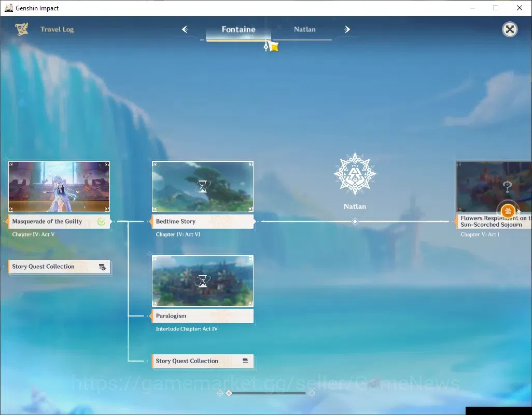The height and width of the screenshot is (415, 532).
Task: Click the 'Chapter IV: Act V' text
Action: tap(33, 234)
